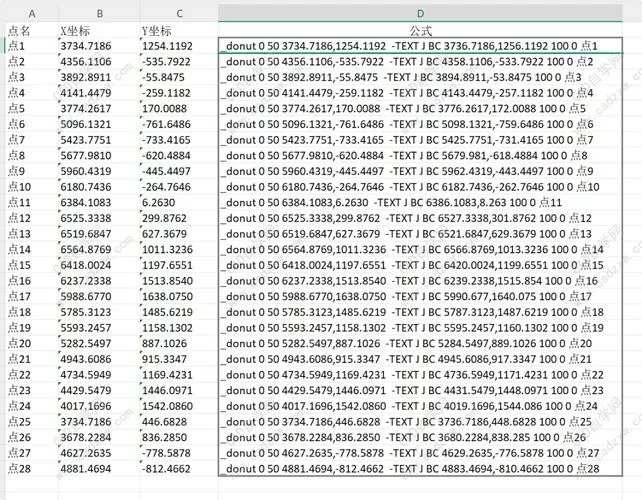This screenshot has height=500, width=642.
Task: Select column B header
Action: click(99, 14)
